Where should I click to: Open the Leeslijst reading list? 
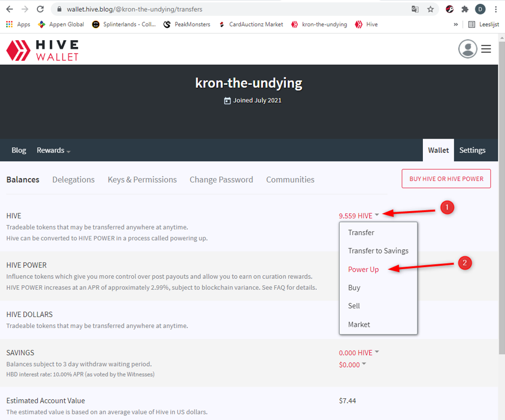point(483,25)
